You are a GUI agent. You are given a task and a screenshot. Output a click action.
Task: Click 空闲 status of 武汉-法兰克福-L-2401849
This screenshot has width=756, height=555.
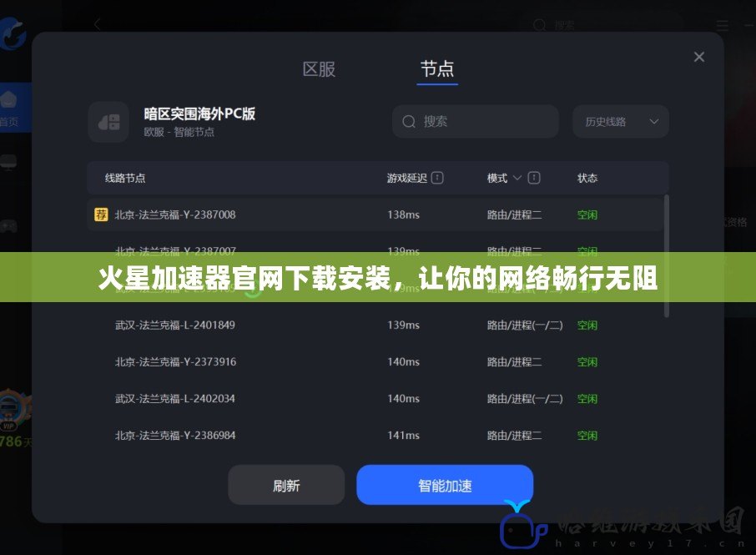(x=587, y=325)
